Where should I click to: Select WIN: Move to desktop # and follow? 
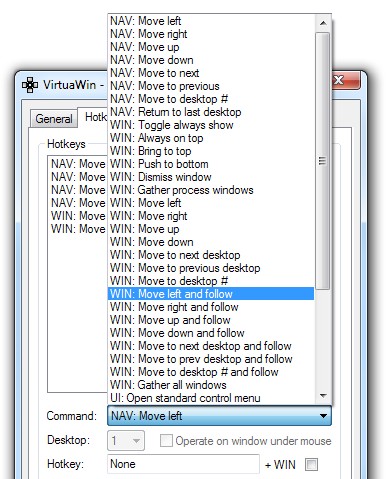(211, 372)
